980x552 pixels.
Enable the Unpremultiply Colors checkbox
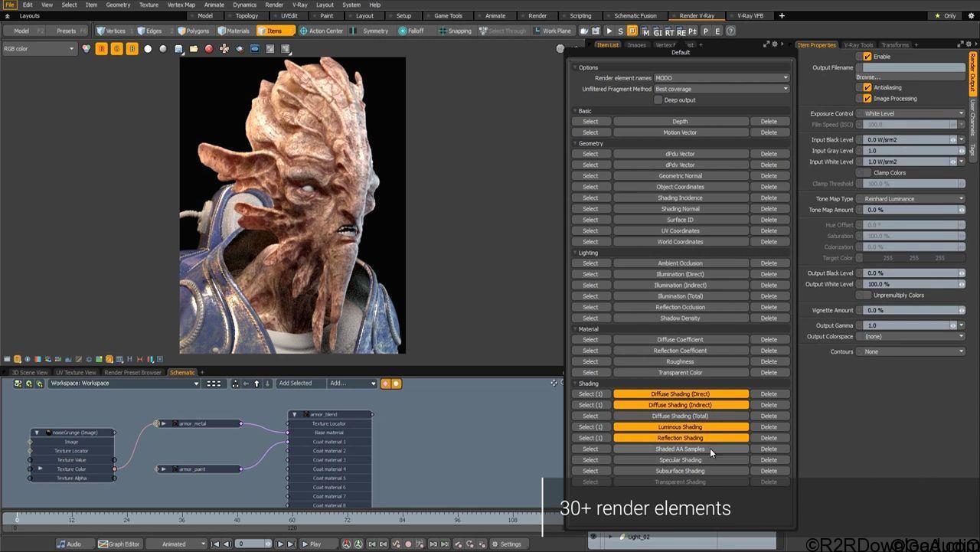[867, 295]
